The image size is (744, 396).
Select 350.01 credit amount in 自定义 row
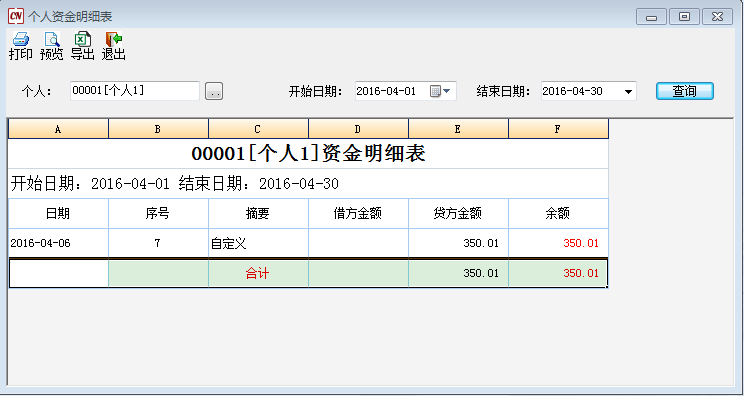458,243
